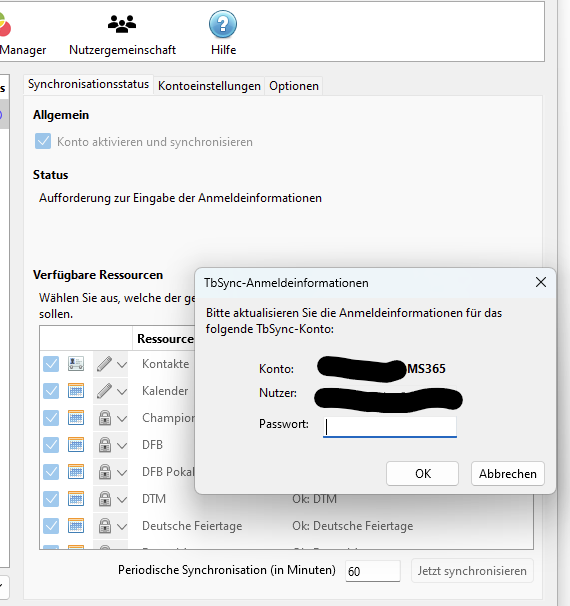Viewport: 570px width, 606px height.
Task: Open the Nutzergemeinschaft community icon
Action: pos(122,24)
